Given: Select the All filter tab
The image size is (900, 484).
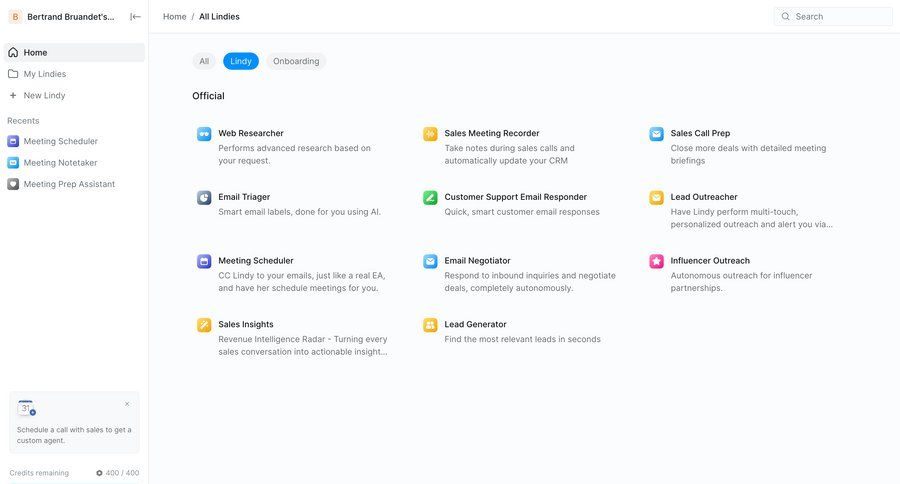Looking at the screenshot, I should (x=204, y=61).
